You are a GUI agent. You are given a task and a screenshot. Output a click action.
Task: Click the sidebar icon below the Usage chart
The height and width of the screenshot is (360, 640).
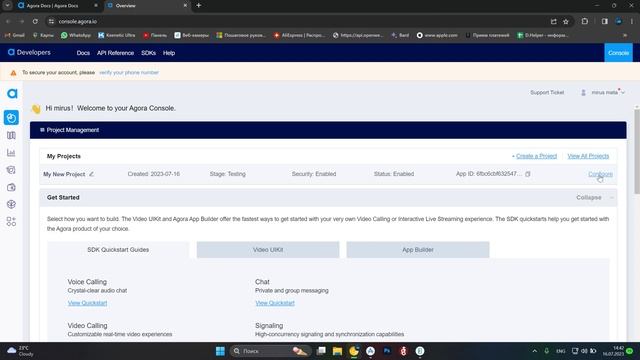coord(11,170)
